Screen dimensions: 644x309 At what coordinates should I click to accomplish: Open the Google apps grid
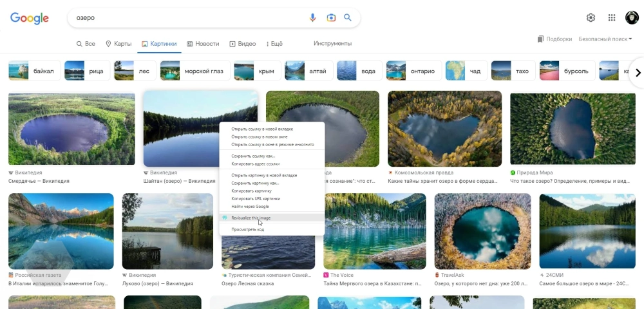[x=612, y=18]
